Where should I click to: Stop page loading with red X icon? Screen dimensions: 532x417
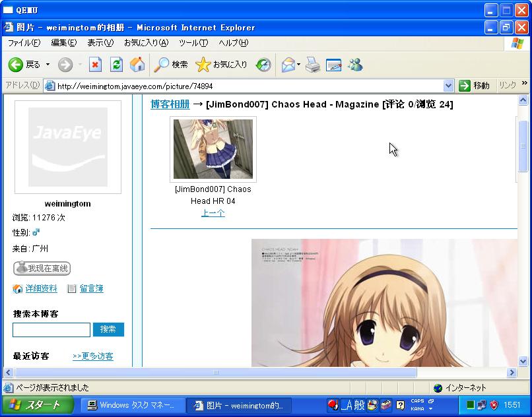point(95,65)
